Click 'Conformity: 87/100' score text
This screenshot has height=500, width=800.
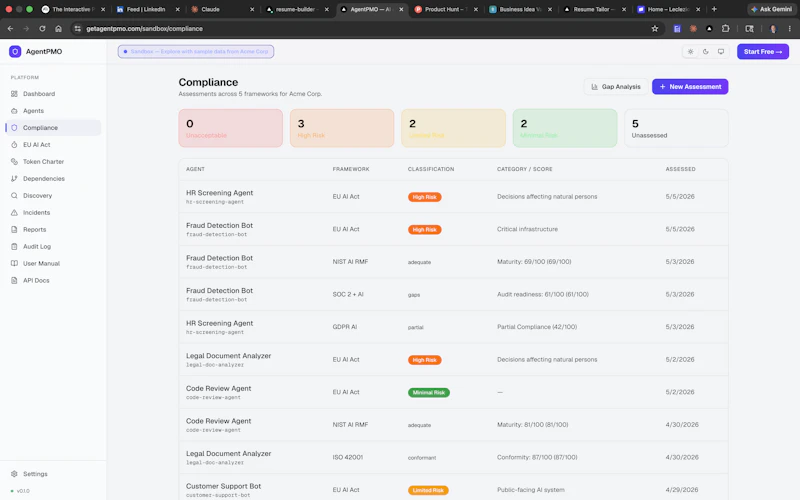pyautogui.click(x=537, y=458)
